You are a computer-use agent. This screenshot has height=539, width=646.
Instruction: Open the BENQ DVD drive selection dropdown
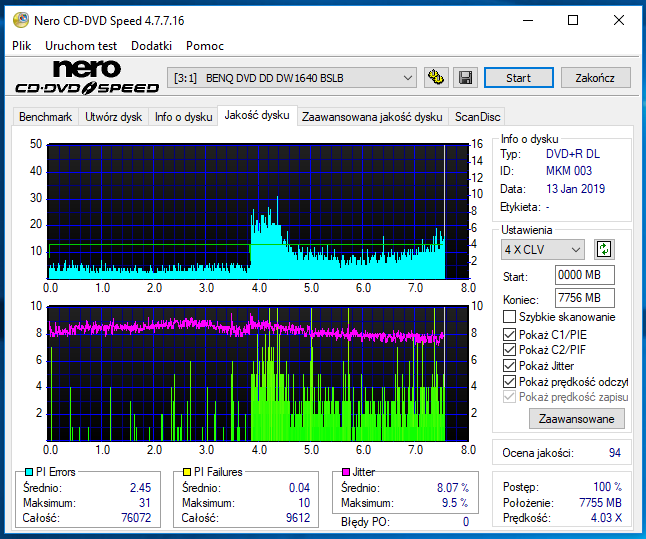(292, 77)
